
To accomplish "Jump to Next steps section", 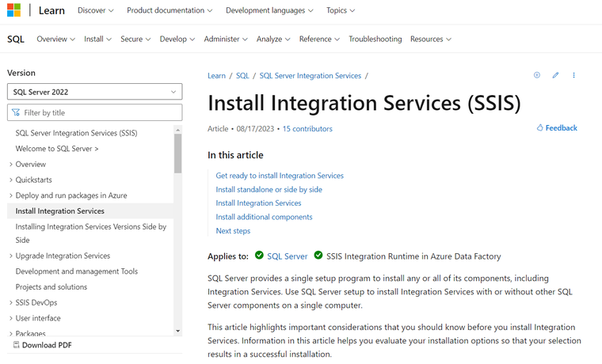I will pyautogui.click(x=233, y=231).
